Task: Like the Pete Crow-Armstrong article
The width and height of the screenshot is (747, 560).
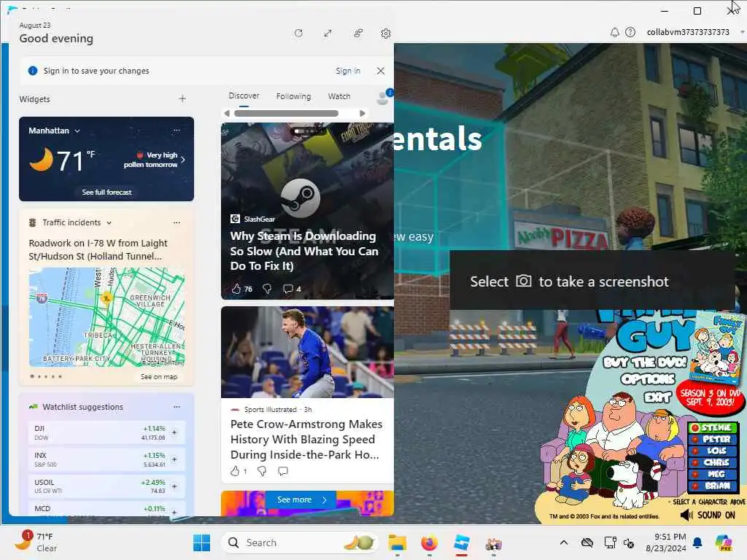Action: click(x=235, y=472)
